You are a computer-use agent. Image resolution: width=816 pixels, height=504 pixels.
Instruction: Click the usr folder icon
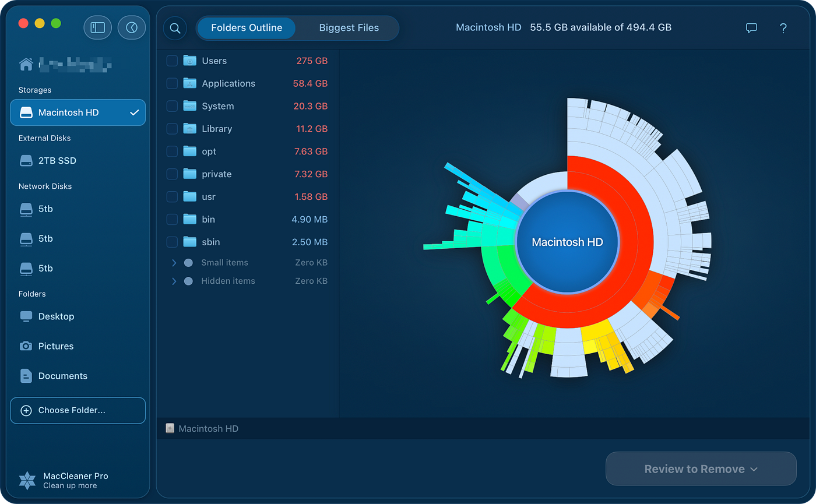[x=189, y=197]
